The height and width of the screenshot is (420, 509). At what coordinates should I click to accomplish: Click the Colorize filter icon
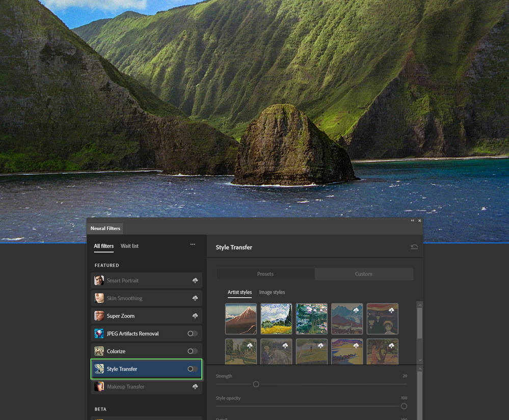(99, 351)
